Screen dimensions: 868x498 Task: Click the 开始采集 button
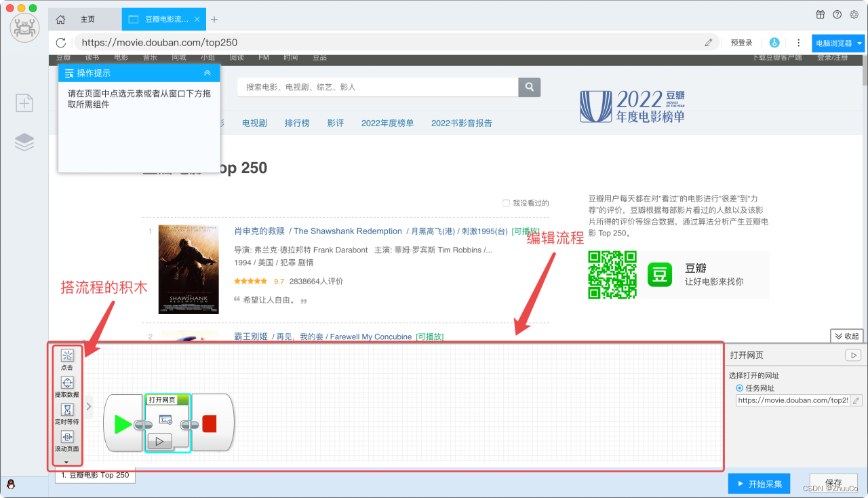point(759,484)
